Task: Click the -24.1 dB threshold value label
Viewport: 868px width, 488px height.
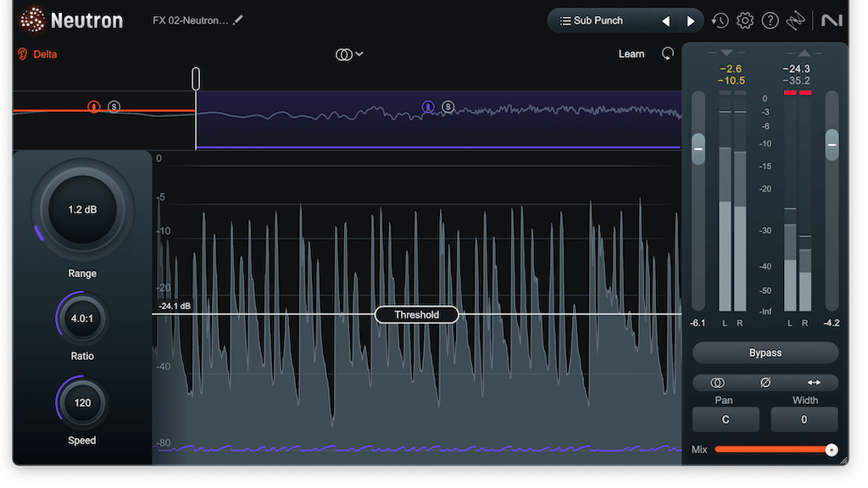Action: [x=175, y=306]
